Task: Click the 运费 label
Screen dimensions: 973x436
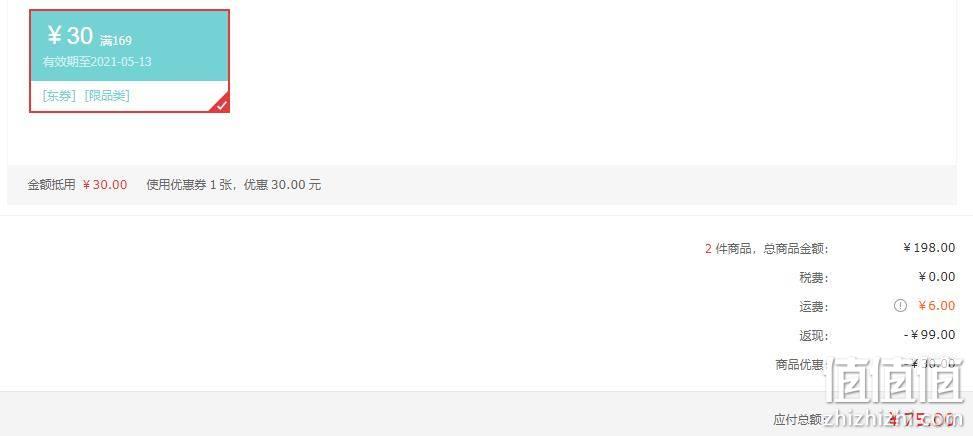Action: pos(814,307)
